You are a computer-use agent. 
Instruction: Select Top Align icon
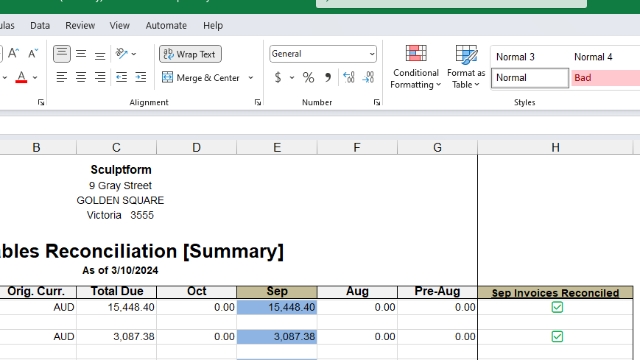[x=62, y=53]
